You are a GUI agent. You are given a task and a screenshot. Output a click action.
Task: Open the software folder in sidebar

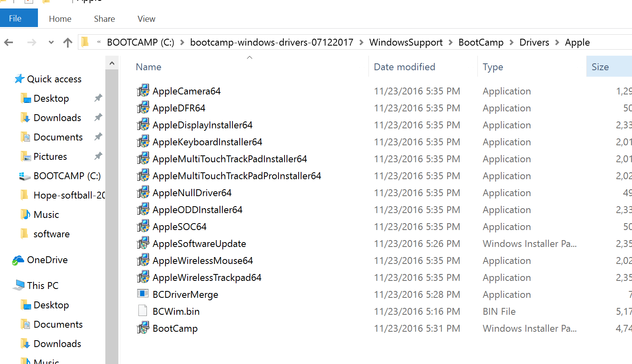pos(52,234)
